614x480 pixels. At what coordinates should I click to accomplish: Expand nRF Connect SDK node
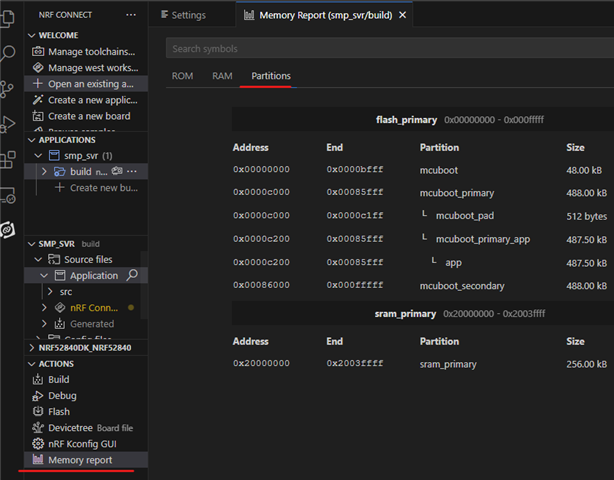(44, 308)
